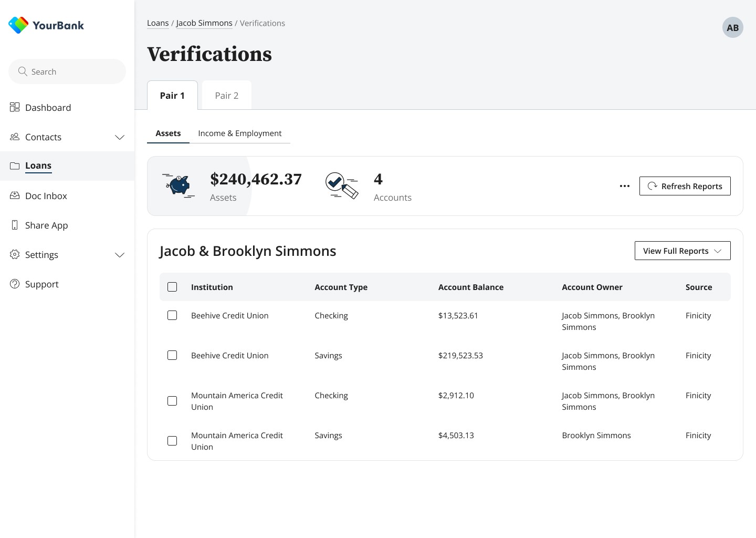The image size is (756, 538).
Task: Click the Refresh Reports button
Action: 685,186
